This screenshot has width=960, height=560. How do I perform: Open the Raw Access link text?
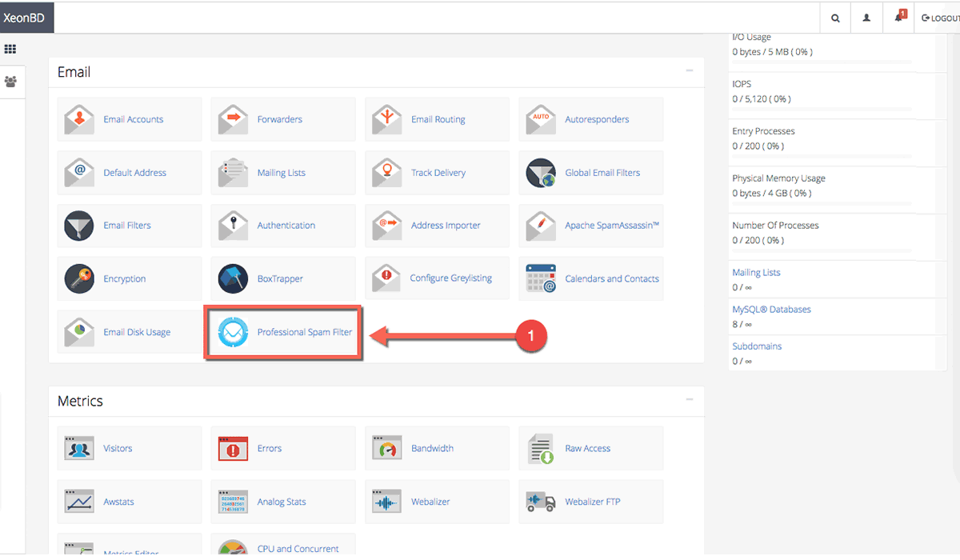tap(588, 449)
